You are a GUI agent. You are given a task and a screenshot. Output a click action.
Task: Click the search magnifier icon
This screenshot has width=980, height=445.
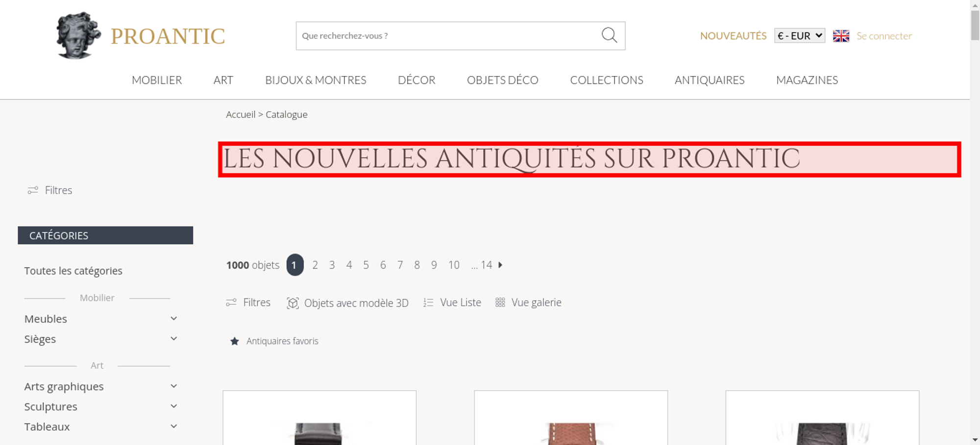(x=609, y=35)
